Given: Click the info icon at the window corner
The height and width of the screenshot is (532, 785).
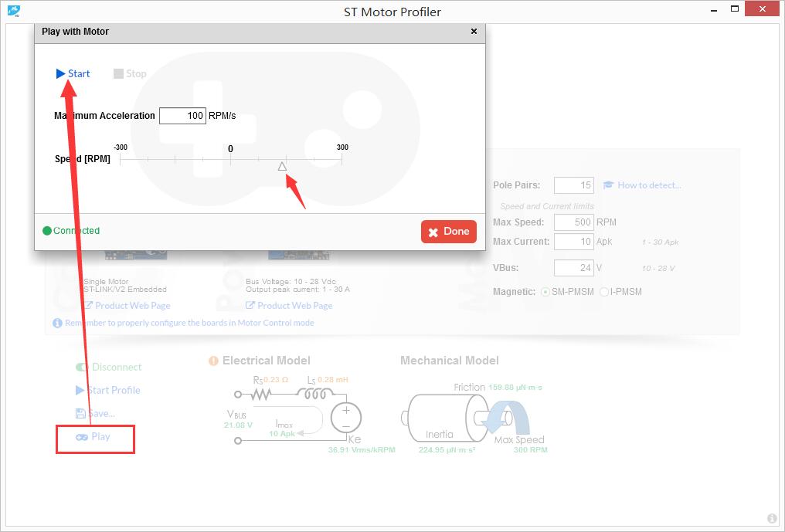Looking at the screenshot, I should 772,518.
